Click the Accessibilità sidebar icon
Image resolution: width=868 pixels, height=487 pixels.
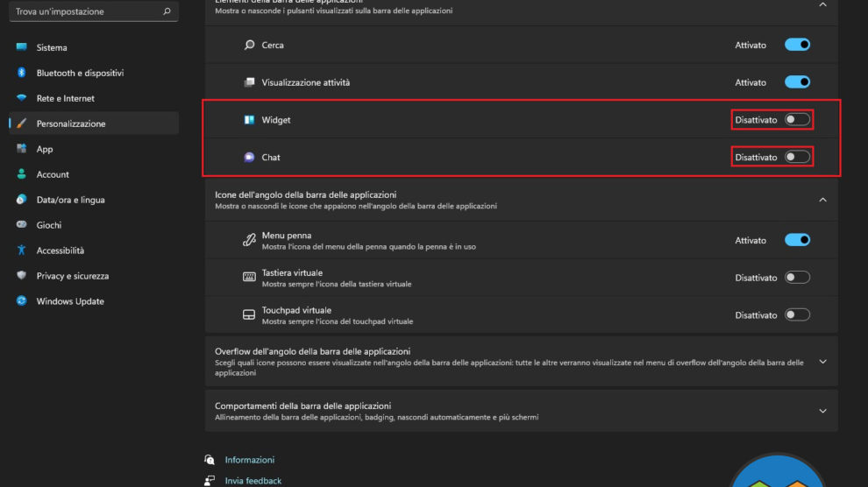(x=22, y=251)
